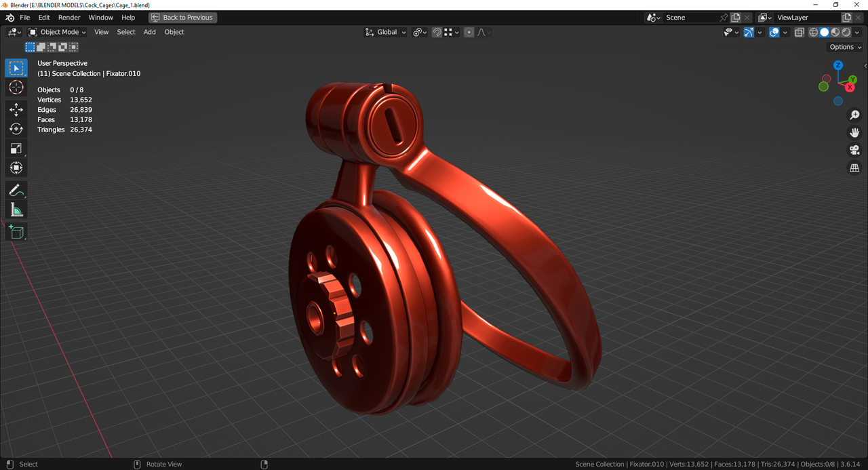Toggle proportional editing
This screenshot has height=470, width=868.
point(469,32)
